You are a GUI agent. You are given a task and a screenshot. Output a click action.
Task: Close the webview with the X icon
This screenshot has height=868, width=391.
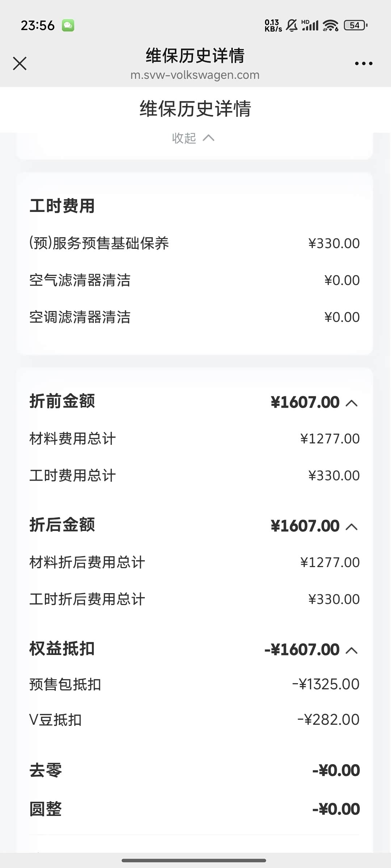(x=20, y=63)
